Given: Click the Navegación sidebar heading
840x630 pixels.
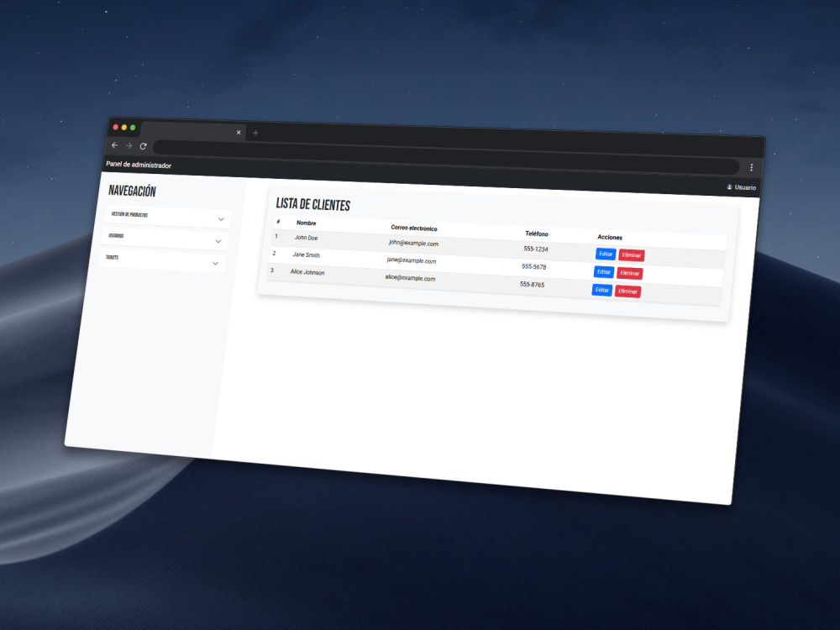Looking at the screenshot, I should (132, 192).
